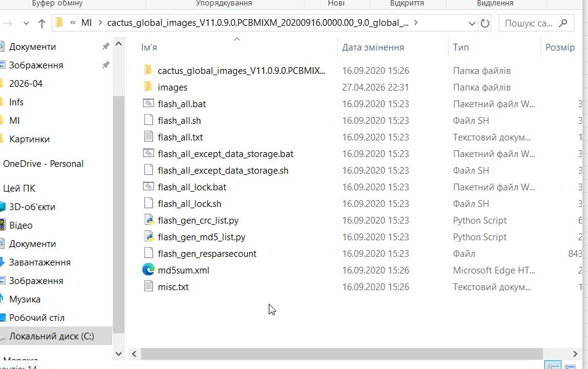
Task: Expand hidden breadcrumb path chevrons
Action: 73,23
